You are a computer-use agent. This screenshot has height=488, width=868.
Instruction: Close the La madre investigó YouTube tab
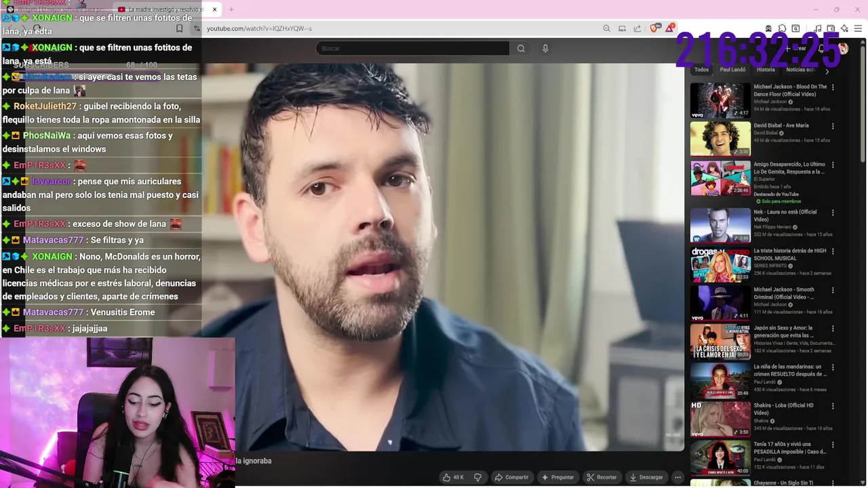coord(214,9)
